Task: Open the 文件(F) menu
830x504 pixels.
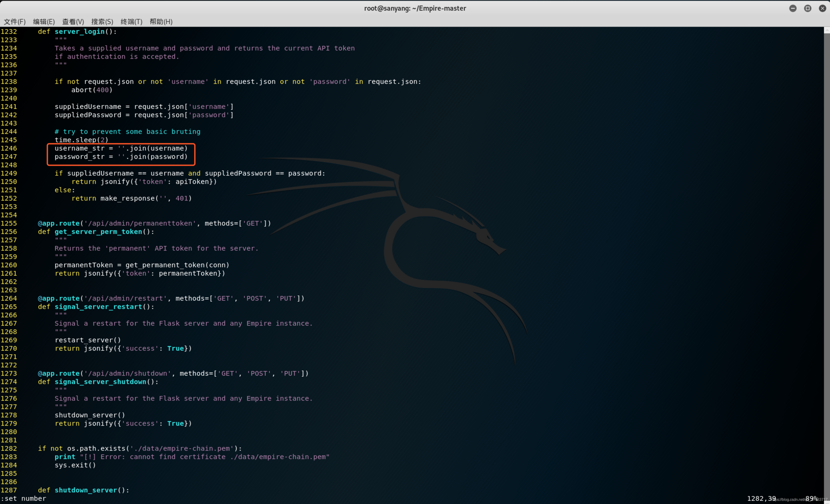Action: [x=15, y=22]
